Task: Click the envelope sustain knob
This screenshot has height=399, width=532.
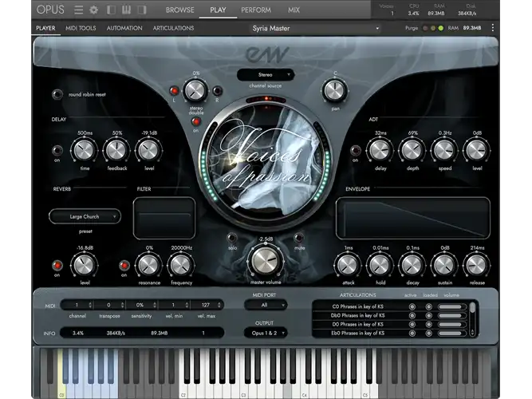Action: coord(444,265)
